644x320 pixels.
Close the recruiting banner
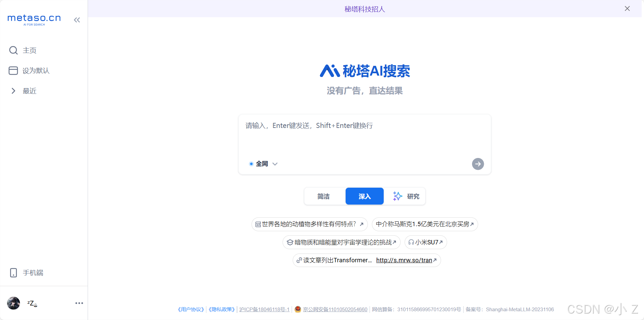tap(627, 9)
